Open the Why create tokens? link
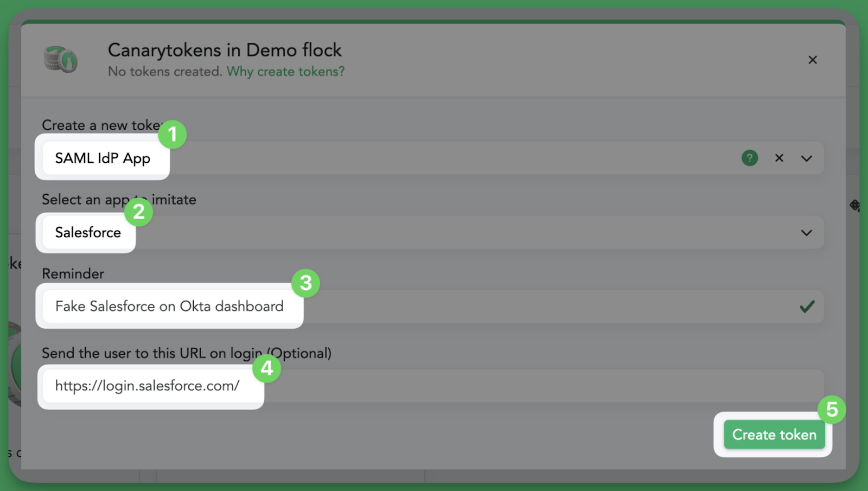Image resolution: width=868 pixels, height=491 pixels. 285,72
